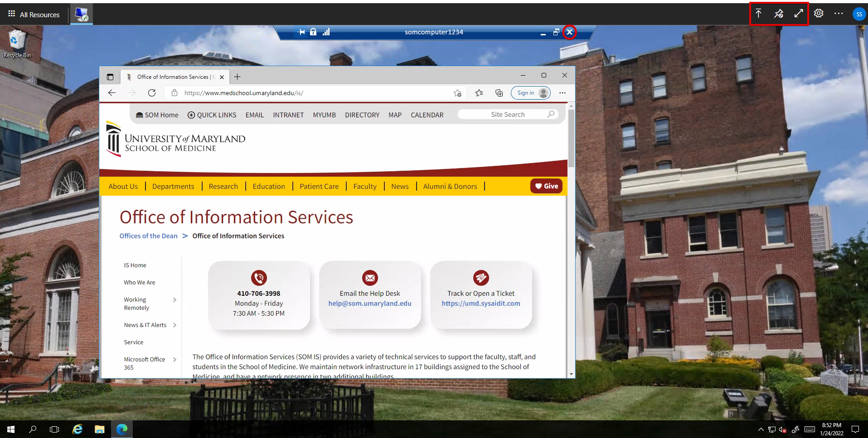Toggle the unpin toolbar icon
868x438 pixels.
click(x=778, y=14)
